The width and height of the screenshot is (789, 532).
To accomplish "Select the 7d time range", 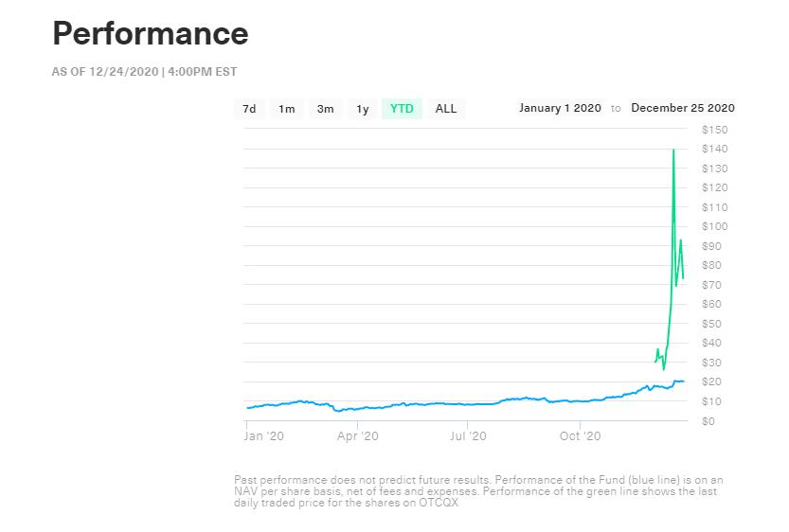I will point(249,109).
